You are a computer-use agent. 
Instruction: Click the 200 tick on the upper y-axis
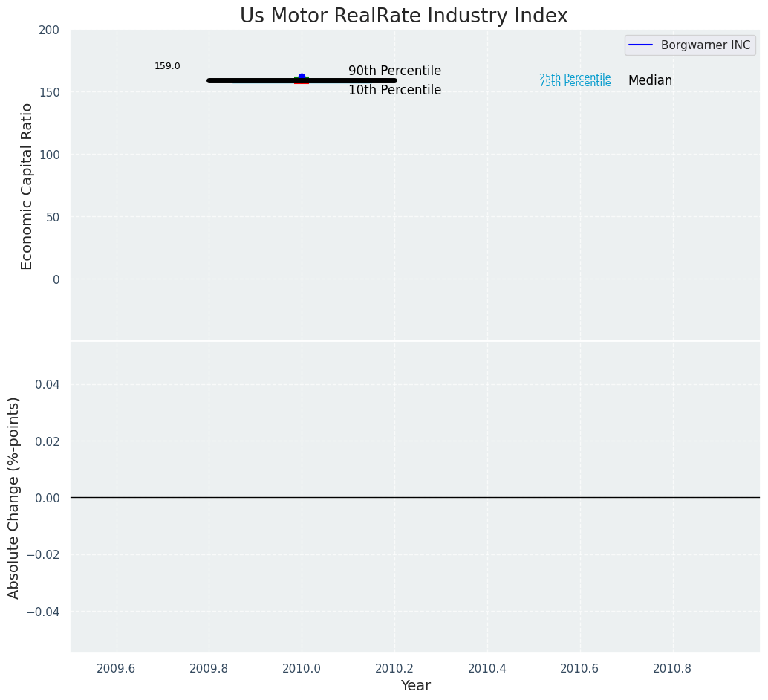[49, 30]
